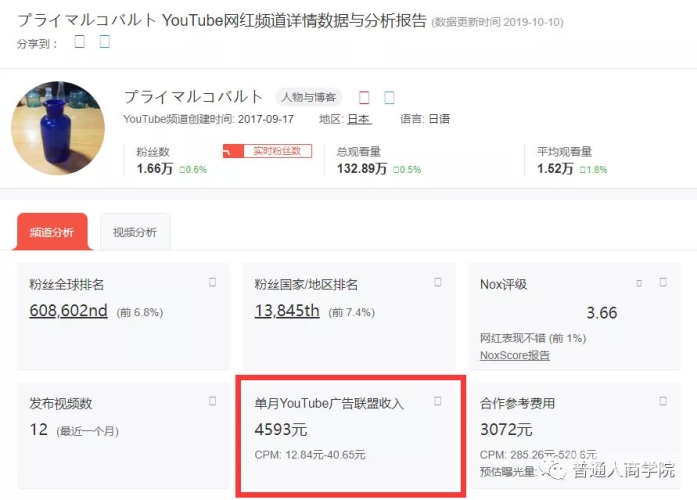Click the first small icon on Nox评级 card

[639, 283]
